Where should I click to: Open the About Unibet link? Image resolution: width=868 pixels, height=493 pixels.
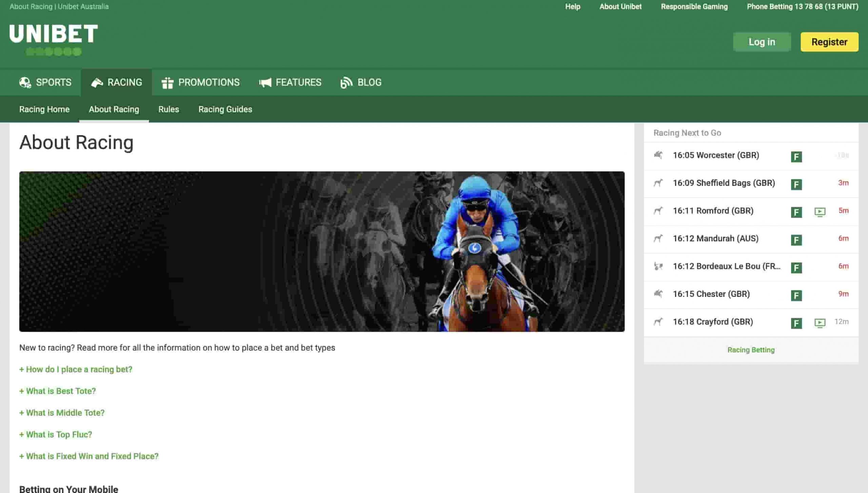(x=620, y=6)
